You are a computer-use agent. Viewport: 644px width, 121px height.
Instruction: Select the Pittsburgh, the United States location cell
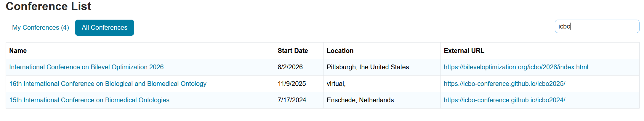(367, 67)
